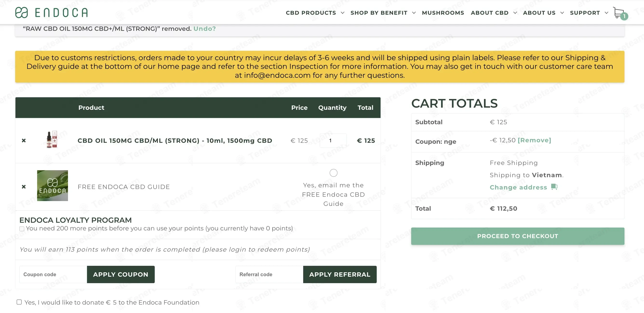Click the ENDOCA LOYALTY PROGRAM heading
Screen dimensions: 644x313
tap(75, 220)
